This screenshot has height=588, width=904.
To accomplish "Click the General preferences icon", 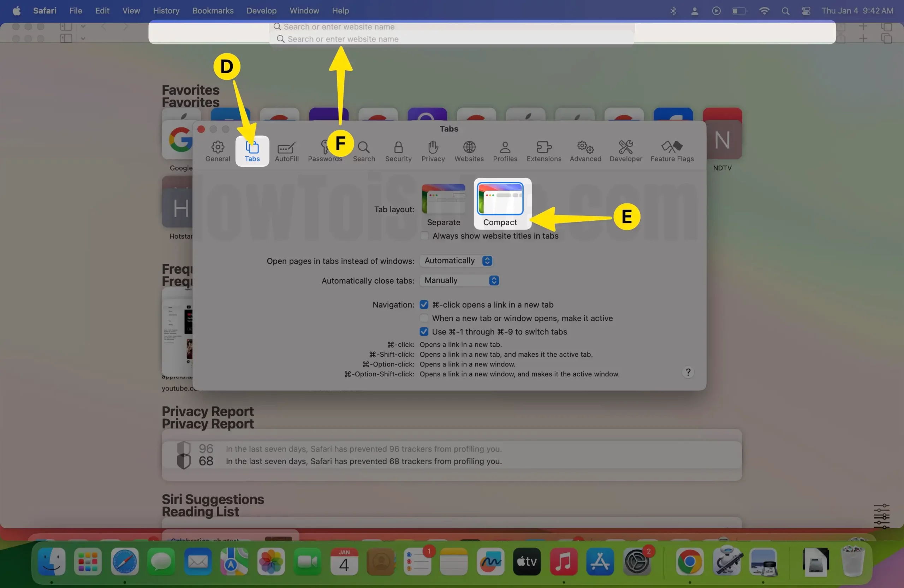I will [218, 150].
